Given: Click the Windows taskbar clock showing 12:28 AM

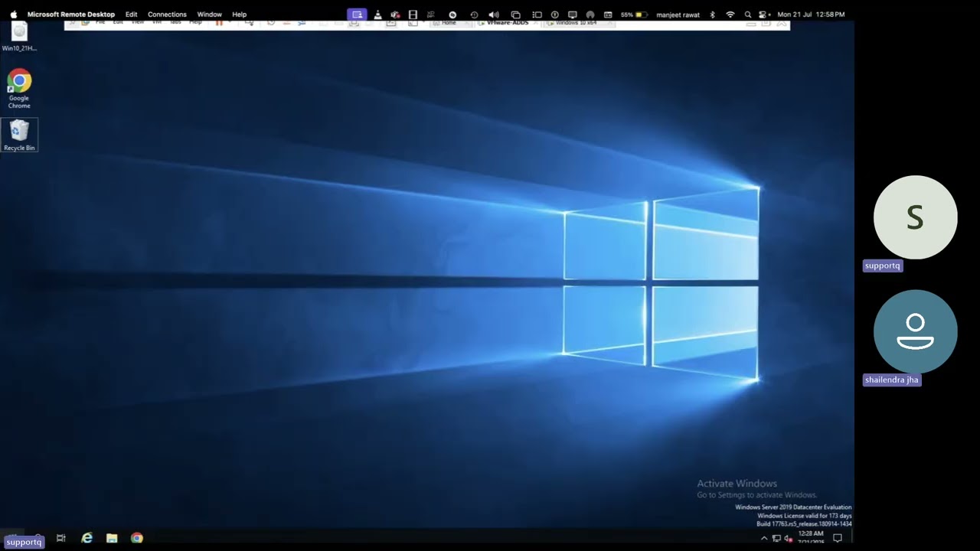Looking at the screenshot, I should point(811,537).
